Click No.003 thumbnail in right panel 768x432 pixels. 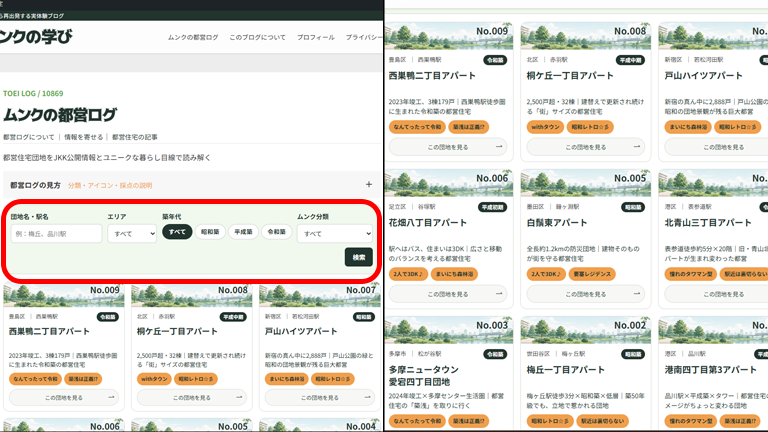point(449,330)
